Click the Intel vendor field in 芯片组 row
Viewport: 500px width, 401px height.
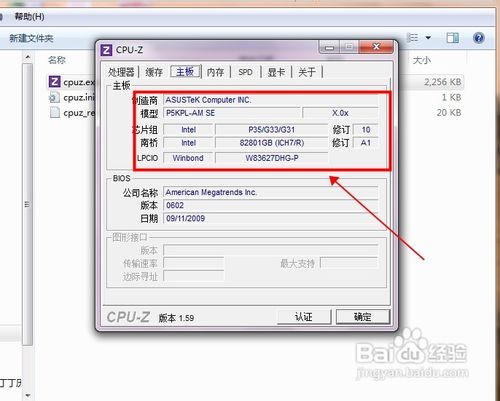tap(188, 130)
